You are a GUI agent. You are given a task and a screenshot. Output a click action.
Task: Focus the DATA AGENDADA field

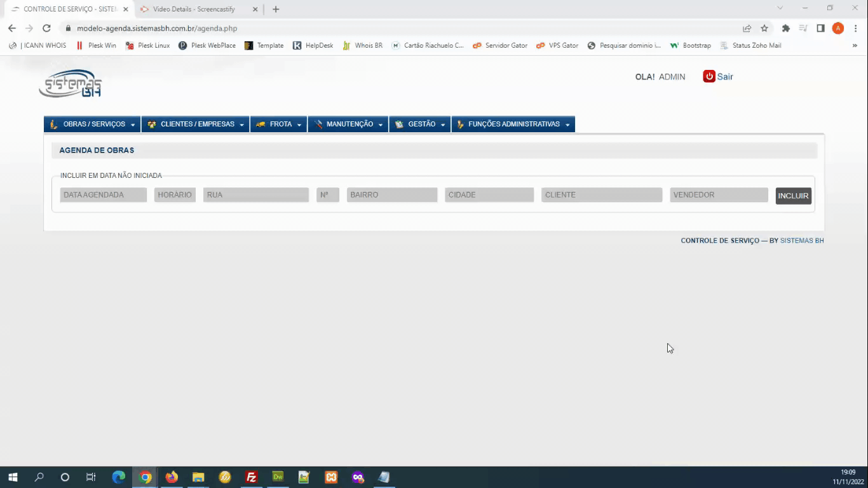[x=103, y=195]
